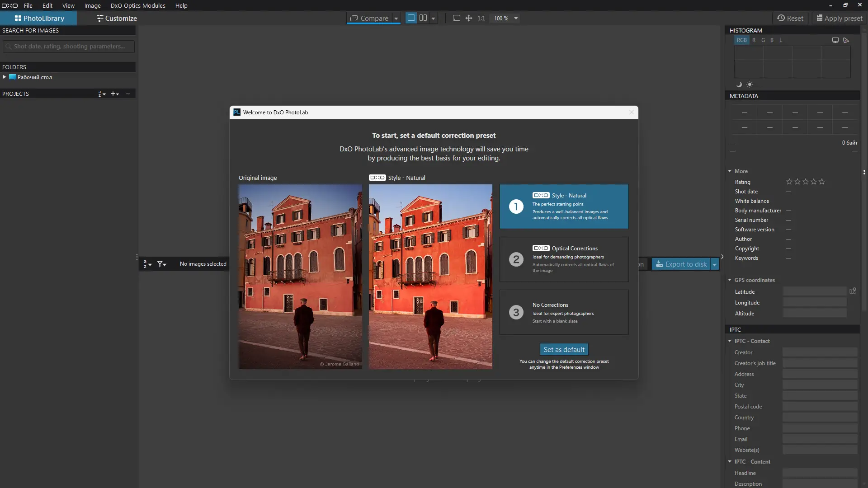The width and height of the screenshot is (868, 488).
Task: Click the Apply preset button
Action: pyautogui.click(x=840, y=18)
